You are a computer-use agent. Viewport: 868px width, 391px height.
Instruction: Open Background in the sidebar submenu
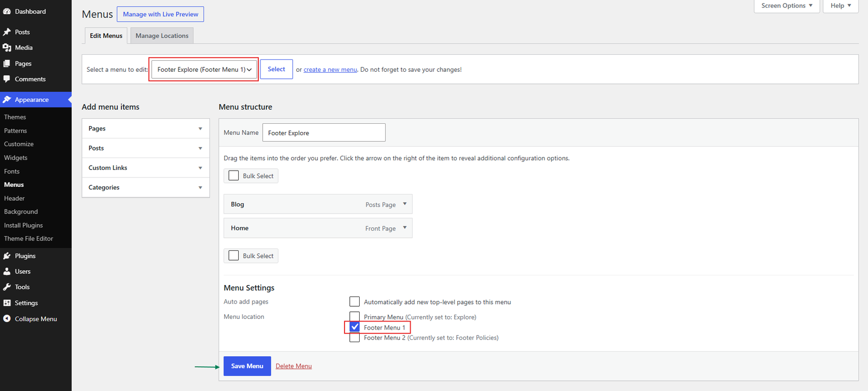(21, 212)
